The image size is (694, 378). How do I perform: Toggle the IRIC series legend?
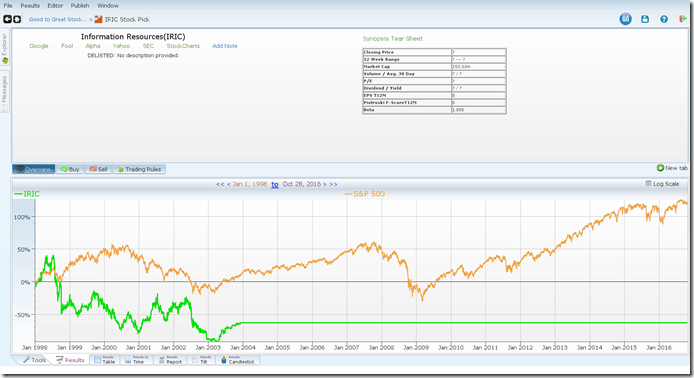(x=27, y=194)
